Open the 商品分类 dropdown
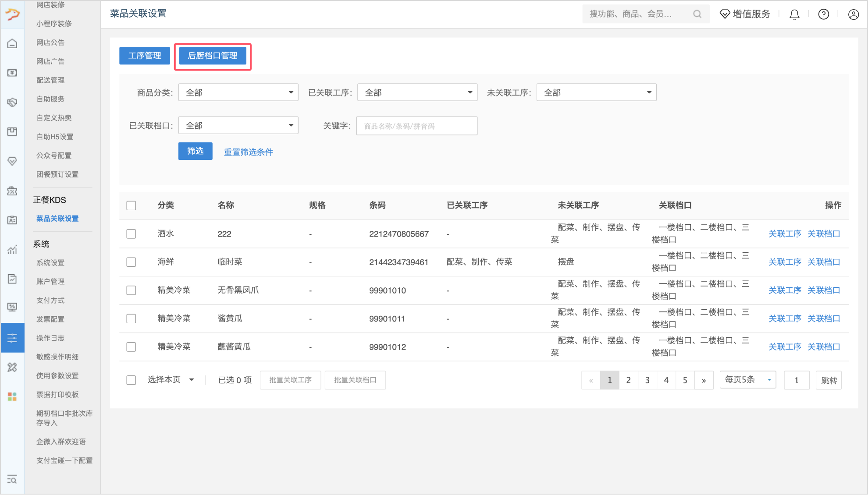The width and height of the screenshot is (868, 495). tap(238, 92)
